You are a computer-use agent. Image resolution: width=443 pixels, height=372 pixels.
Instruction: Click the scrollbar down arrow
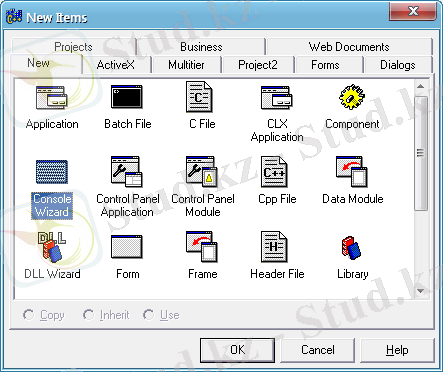click(x=421, y=291)
